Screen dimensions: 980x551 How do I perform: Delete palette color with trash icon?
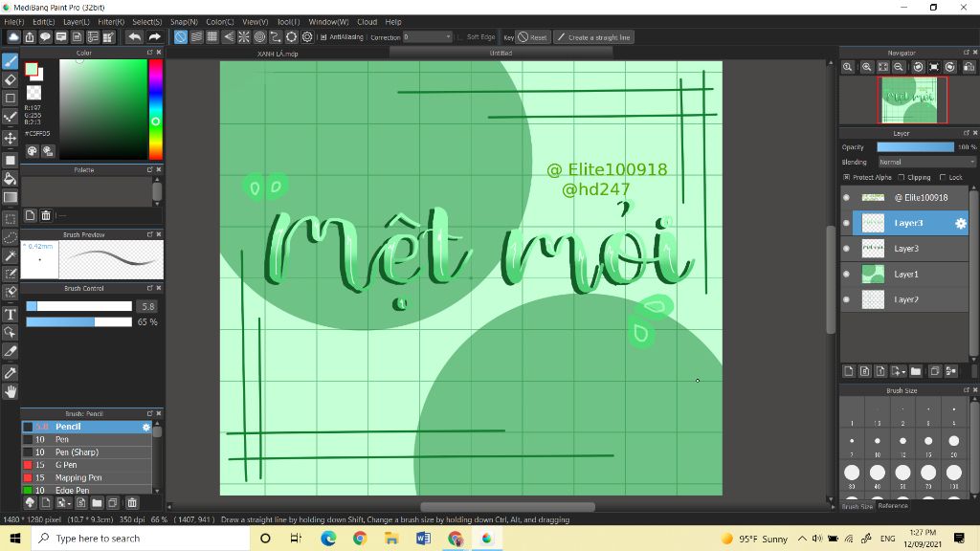click(x=46, y=215)
